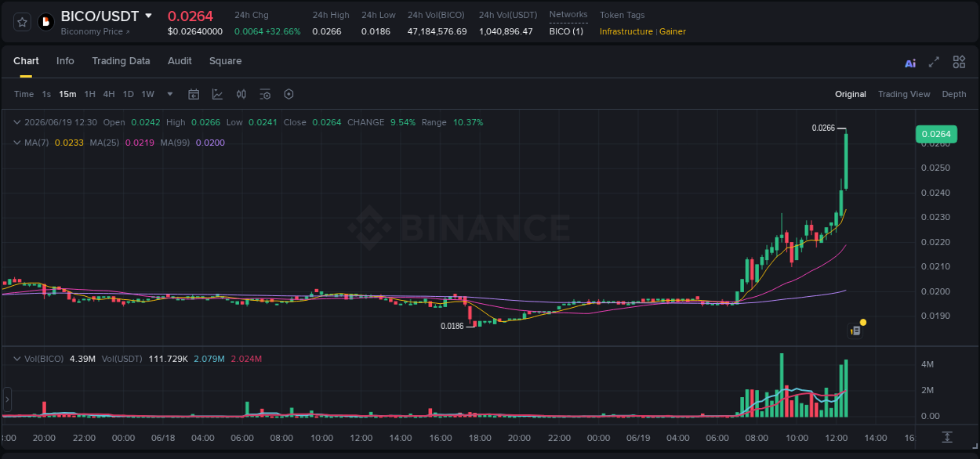Open the technical indicators line-chart icon

click(x=217, y=94)
